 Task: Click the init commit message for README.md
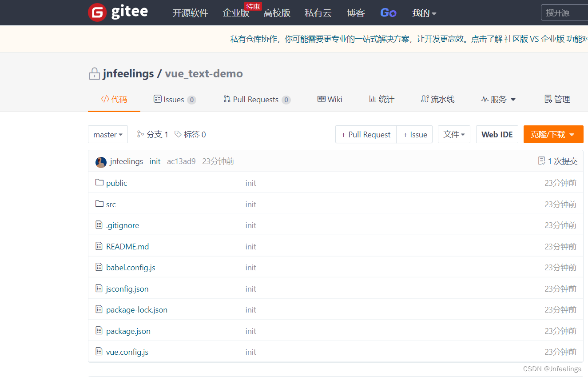tap(251, 246)
